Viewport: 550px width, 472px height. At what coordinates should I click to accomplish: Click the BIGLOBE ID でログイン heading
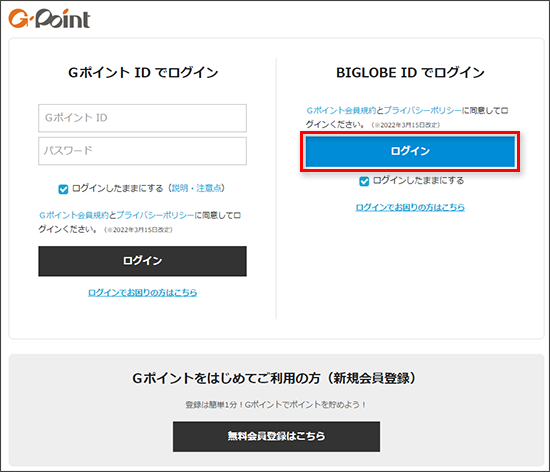pyautogui.click(x=410, y=73)
